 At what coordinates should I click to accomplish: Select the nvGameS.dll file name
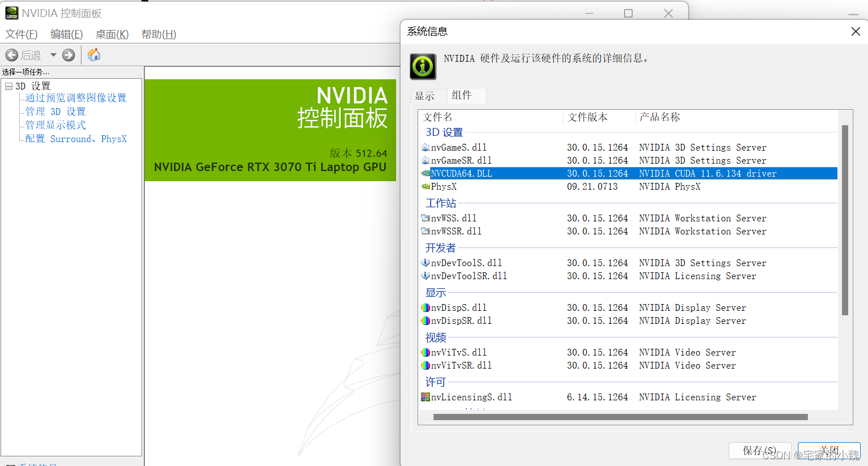(x=459, y=147)
